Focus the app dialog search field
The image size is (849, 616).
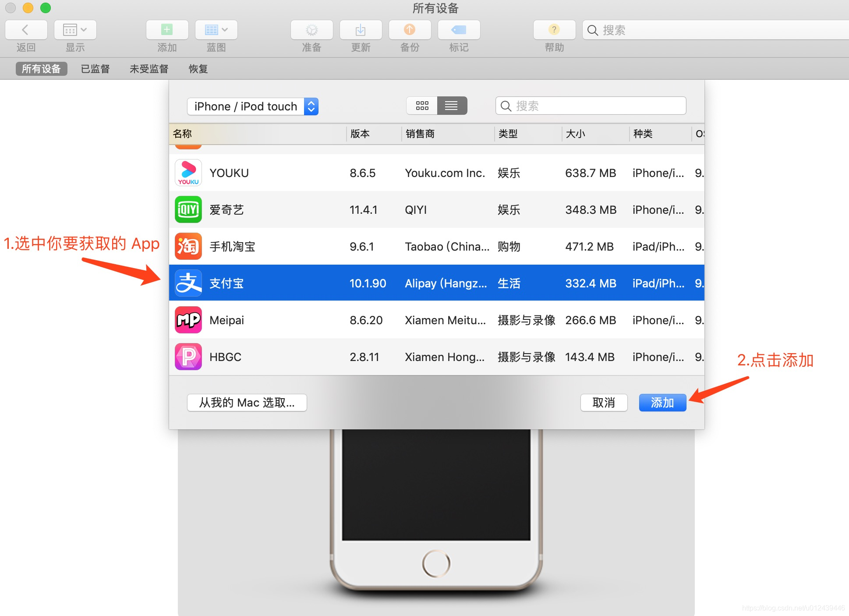click(591, 106)
